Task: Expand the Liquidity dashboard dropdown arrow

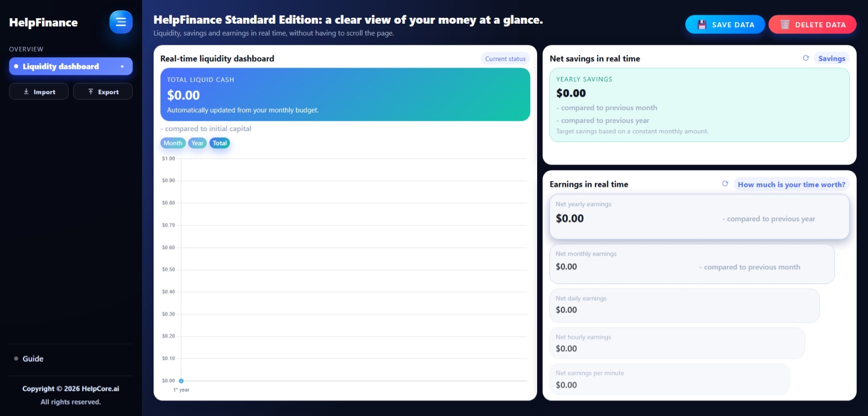Action: click(122, 67)
